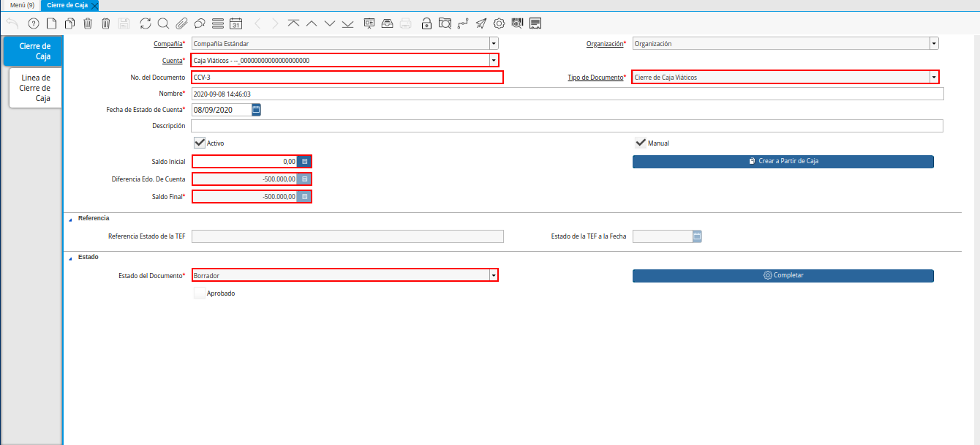The height and width of the screenshot is (445, 980).
Task: Switch to the Menú (9) tab
Action: click(22, 5)
